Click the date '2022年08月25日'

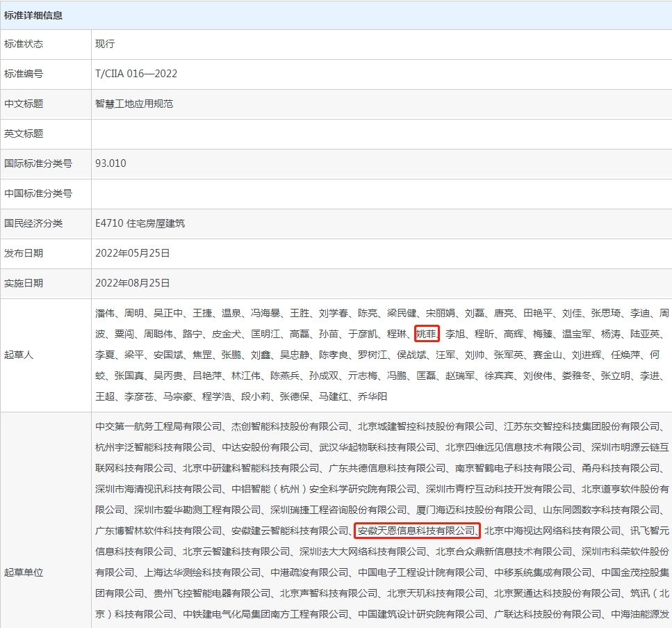(133, 284)
